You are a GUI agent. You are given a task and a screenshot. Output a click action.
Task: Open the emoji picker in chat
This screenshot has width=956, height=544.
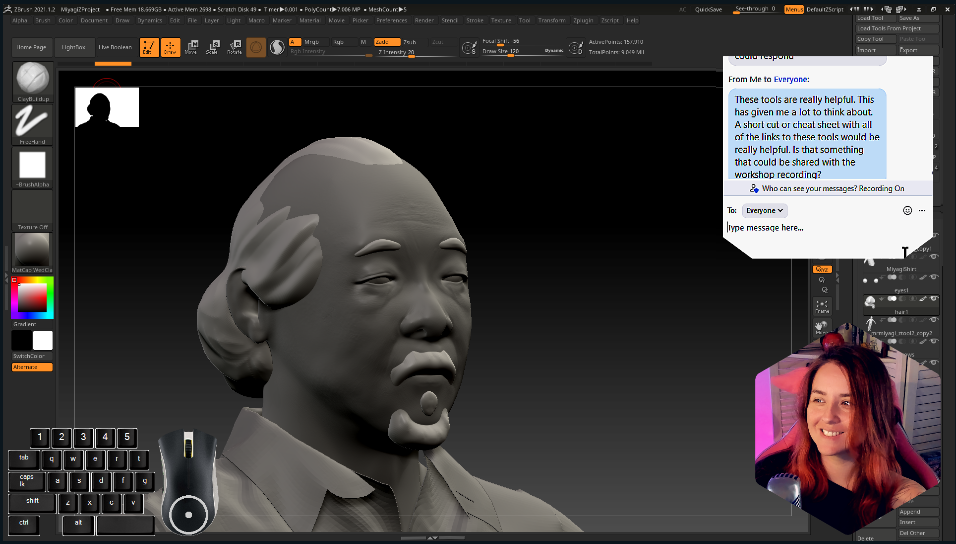tap(907, 211)
